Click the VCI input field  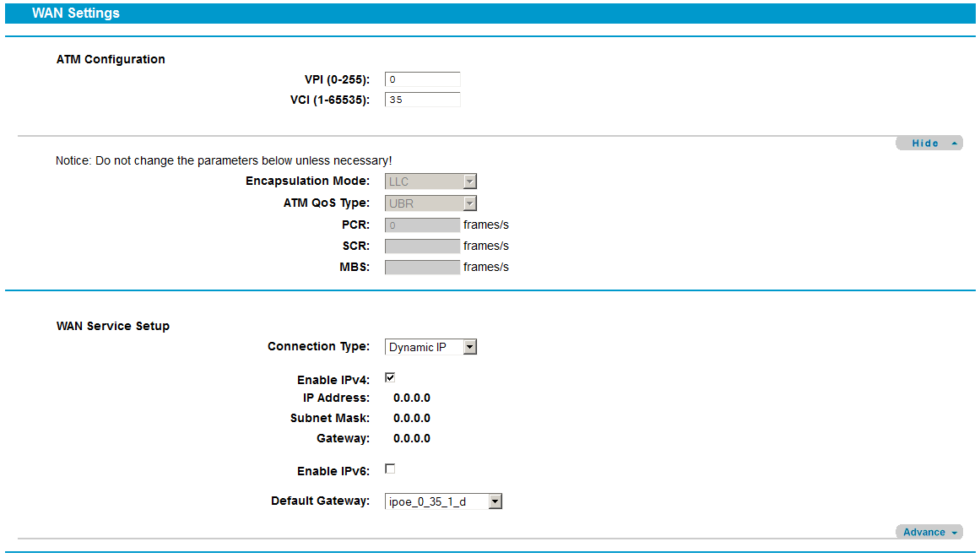point(421,99)
